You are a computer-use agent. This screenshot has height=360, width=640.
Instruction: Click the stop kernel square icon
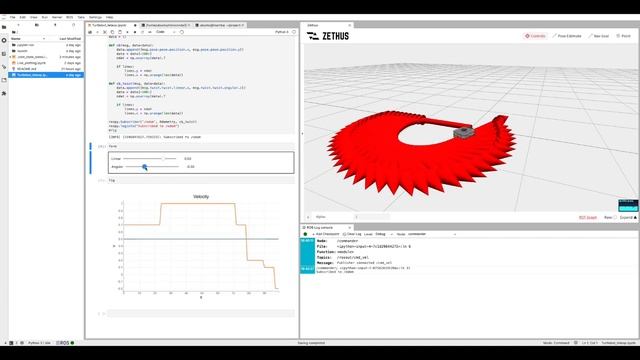tap(135, 32)
